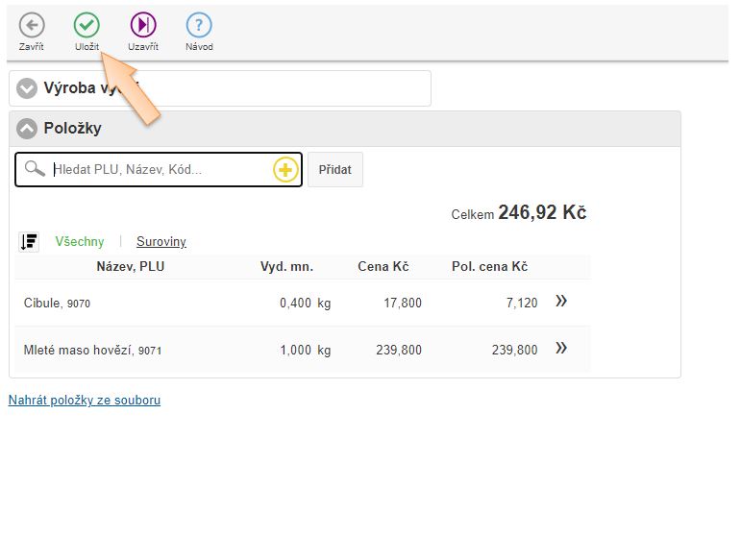The width and height of the screenshot is (741, 560).
Task: Click the Pol. cena Kč column header
Action: 489,266
